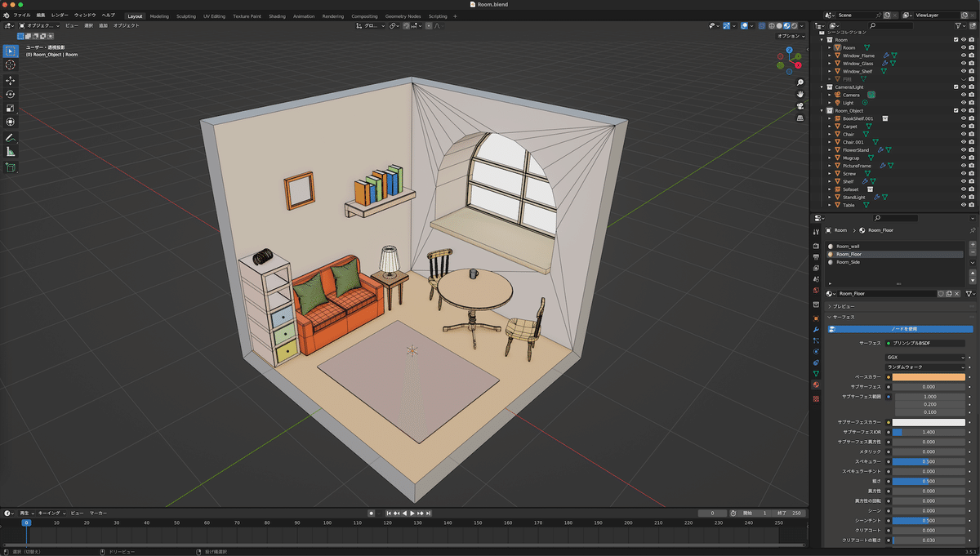Open the レンダー menu
The height and width of the screenshot is (556, 980).
pyautogui.click(x=60, y=16)
